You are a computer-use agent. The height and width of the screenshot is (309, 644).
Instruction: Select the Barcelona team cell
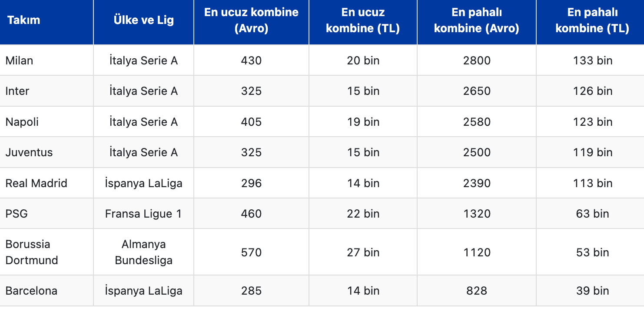(x=31, y=291)
